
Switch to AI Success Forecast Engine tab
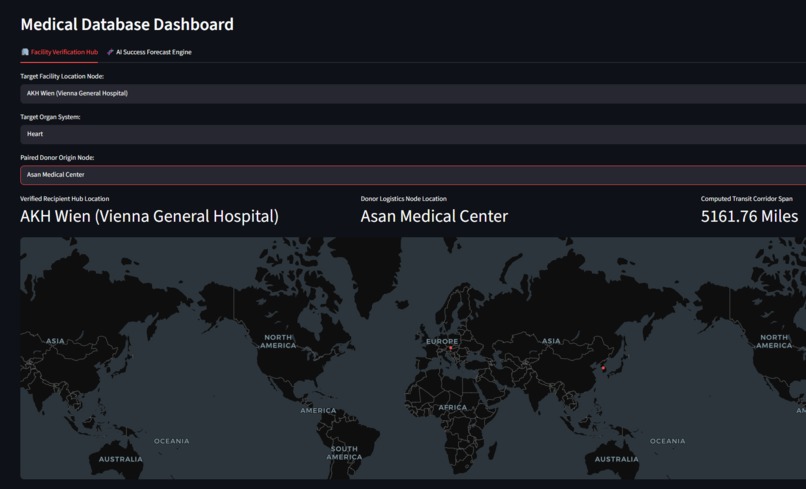tap(149, 52)
